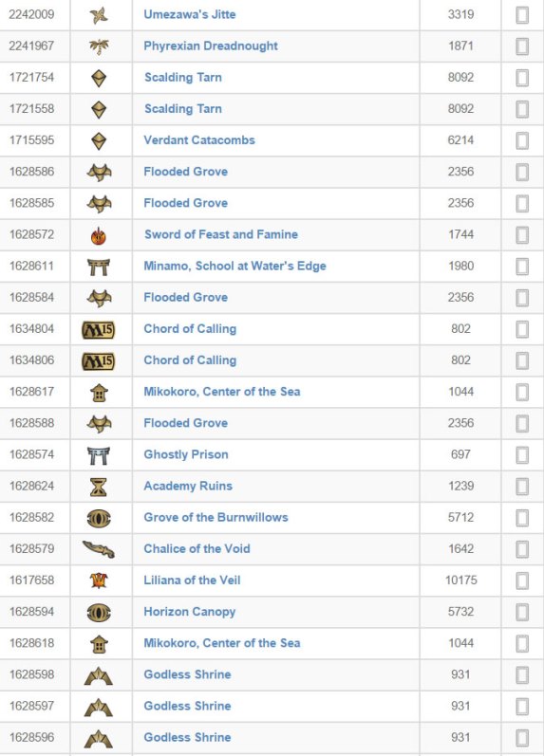Click the eye set icon next to Horizon Canopy

click(99, 613)
